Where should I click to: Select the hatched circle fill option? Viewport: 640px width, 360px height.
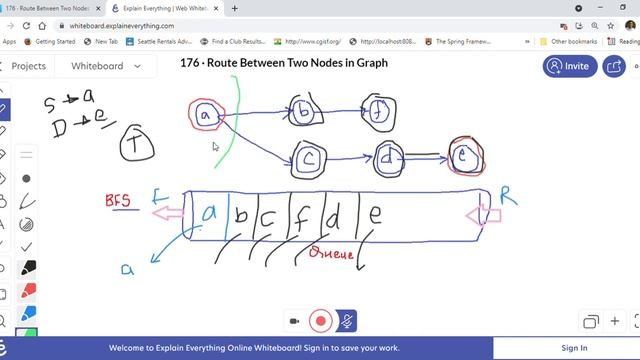tap(27, 224)
